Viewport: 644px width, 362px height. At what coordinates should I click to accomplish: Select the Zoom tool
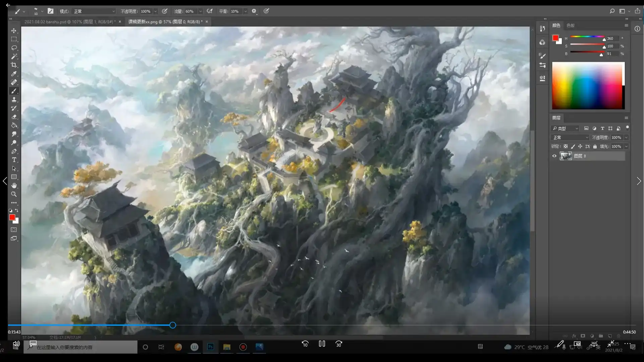(14, 194)
